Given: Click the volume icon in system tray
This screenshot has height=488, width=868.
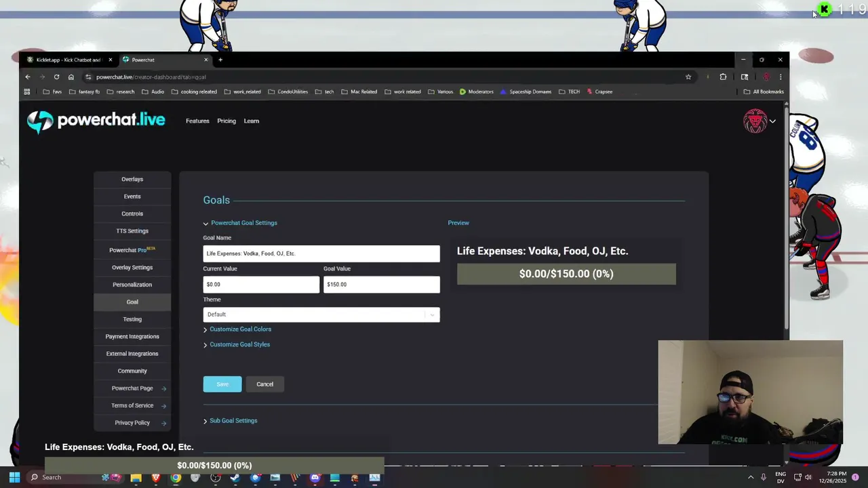Looking at the screenshot, I should click(808, 477).
